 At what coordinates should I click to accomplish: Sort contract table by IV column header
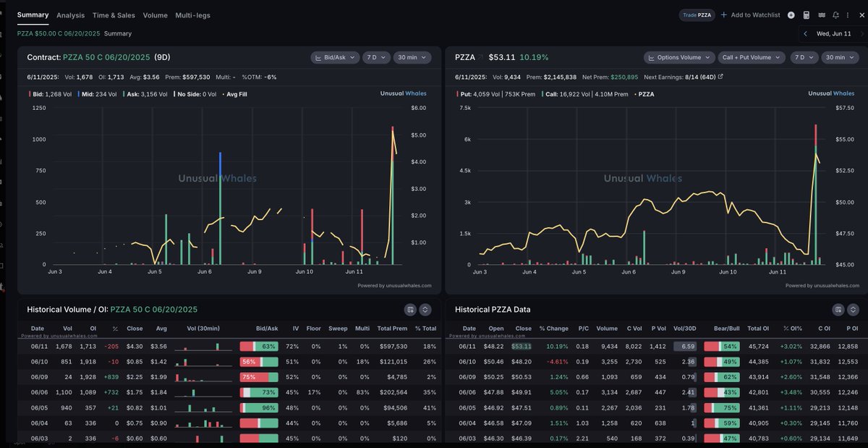(295, 329)
